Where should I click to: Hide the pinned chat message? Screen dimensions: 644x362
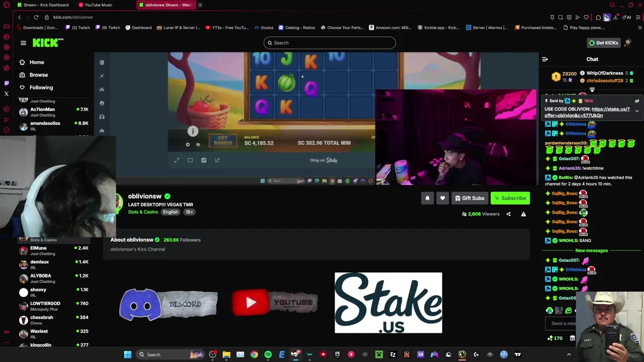636,101
